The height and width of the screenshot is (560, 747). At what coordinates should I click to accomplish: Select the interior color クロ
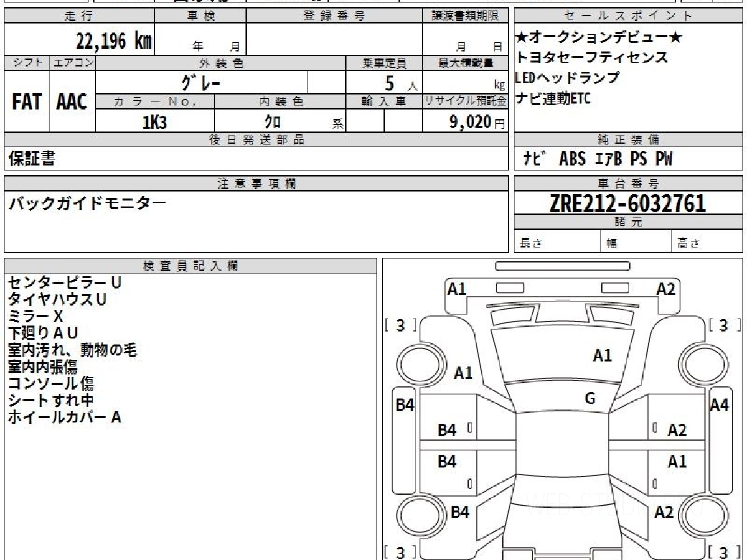(273, 122)
